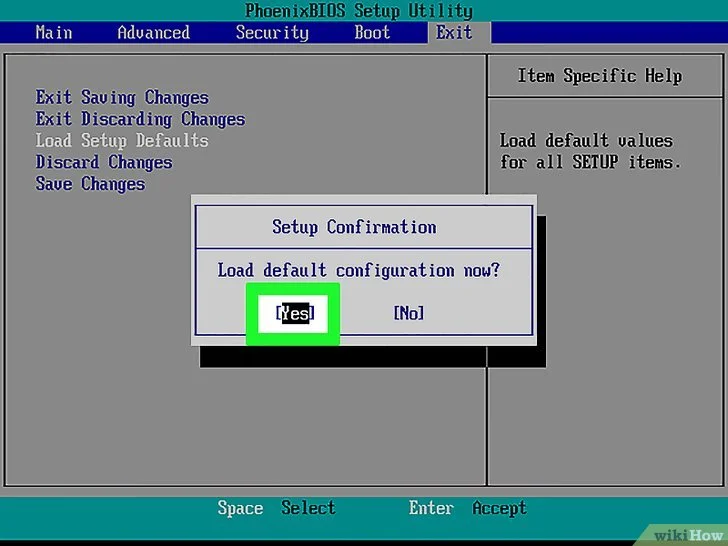Click the Space key hint in footer
This screenshot has height=546, width=728.
[240, 508]
